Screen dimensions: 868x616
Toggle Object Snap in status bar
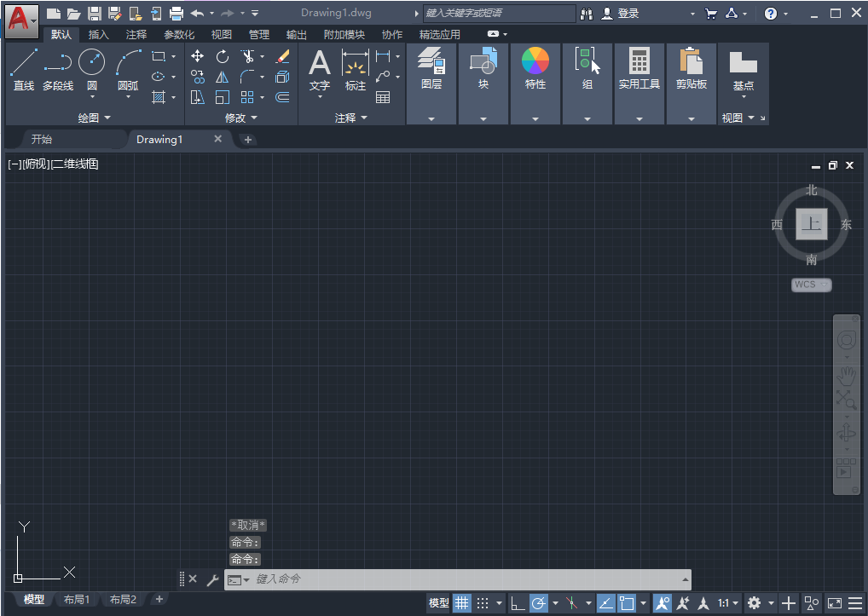click(x=625, y=602)
